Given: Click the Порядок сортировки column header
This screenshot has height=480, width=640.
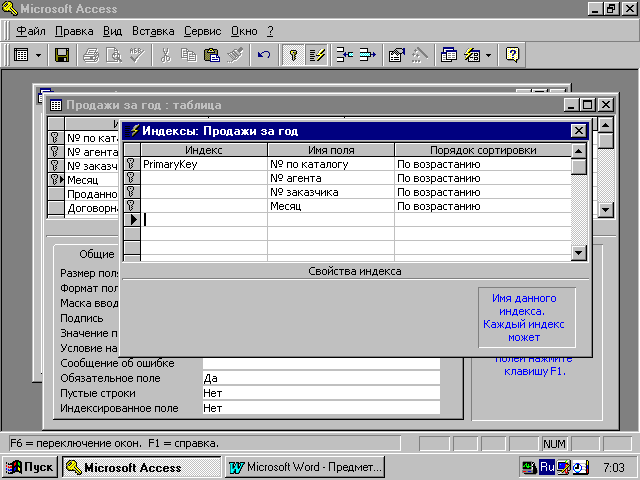Looking at the screenshot, I should click(x=483, y=150).
